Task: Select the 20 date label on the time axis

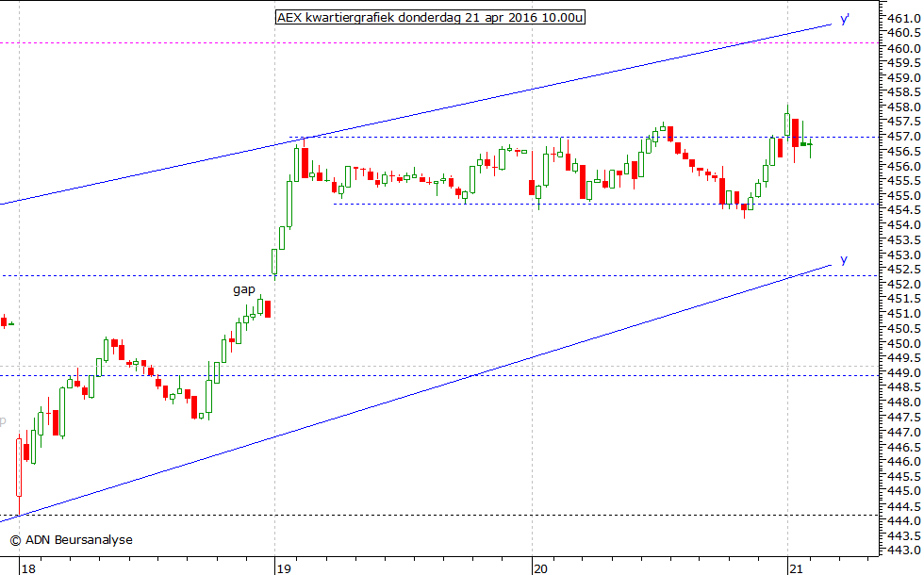Action: coord(540,568)
